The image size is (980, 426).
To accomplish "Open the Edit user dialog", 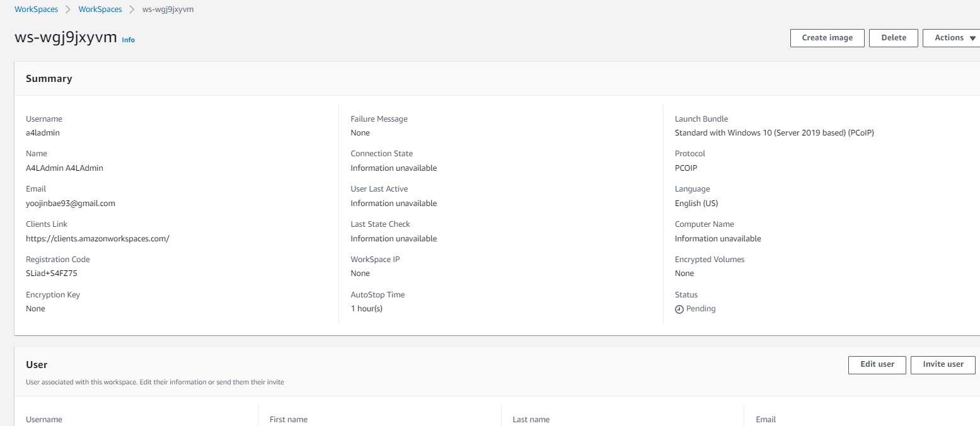I will [877, 364].
